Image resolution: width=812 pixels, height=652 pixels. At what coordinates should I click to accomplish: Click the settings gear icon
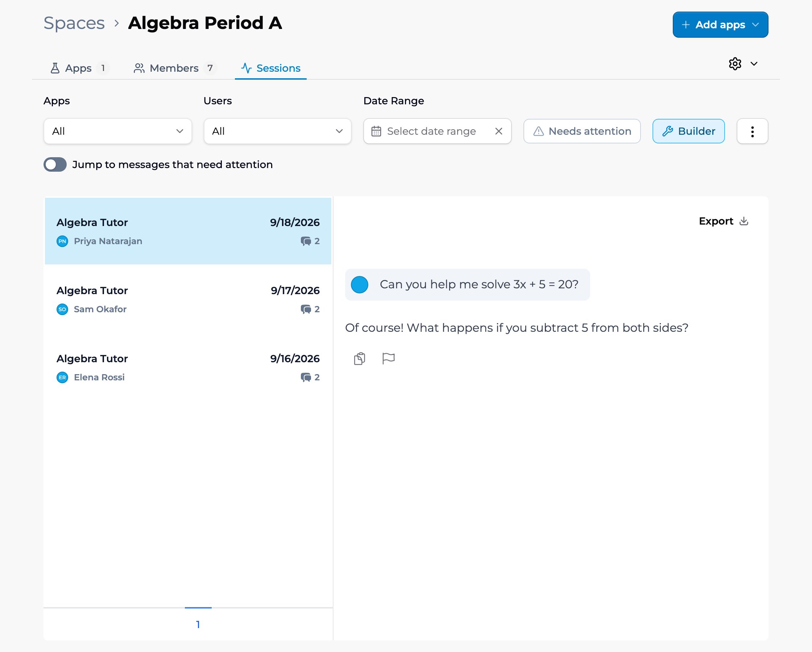click(x=735, y=64)
